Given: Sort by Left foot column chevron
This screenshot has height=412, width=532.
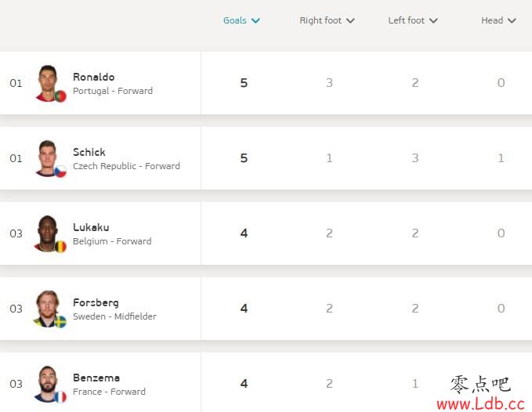Looking at the screenshot, I should tap(433, 20).
